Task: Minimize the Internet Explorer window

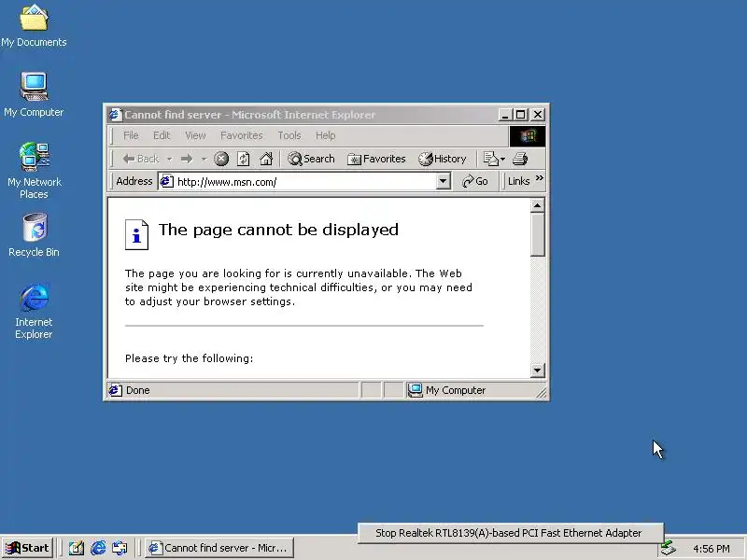Action: point(505,115)
